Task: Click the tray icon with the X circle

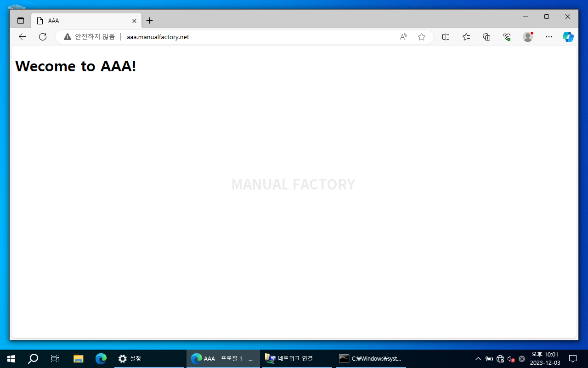Action: (522, 359)
